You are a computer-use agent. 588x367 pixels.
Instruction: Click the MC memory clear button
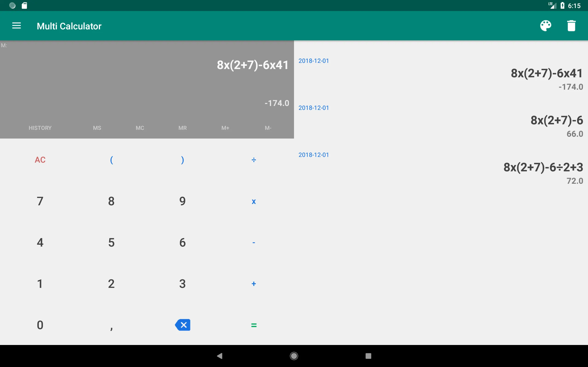click(x=139, y=128)
